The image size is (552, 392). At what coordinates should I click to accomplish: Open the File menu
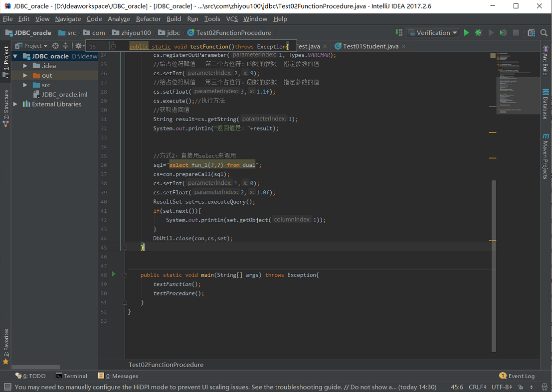[x=8, y=19]
